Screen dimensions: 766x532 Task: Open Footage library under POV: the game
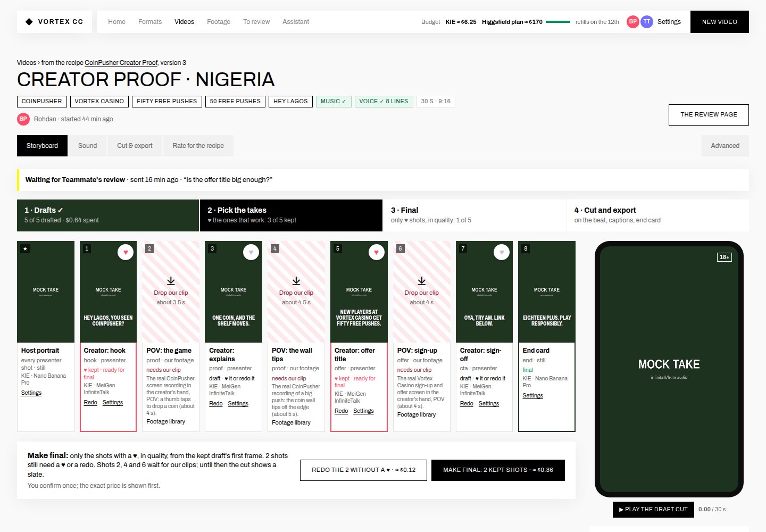(166, 422)
